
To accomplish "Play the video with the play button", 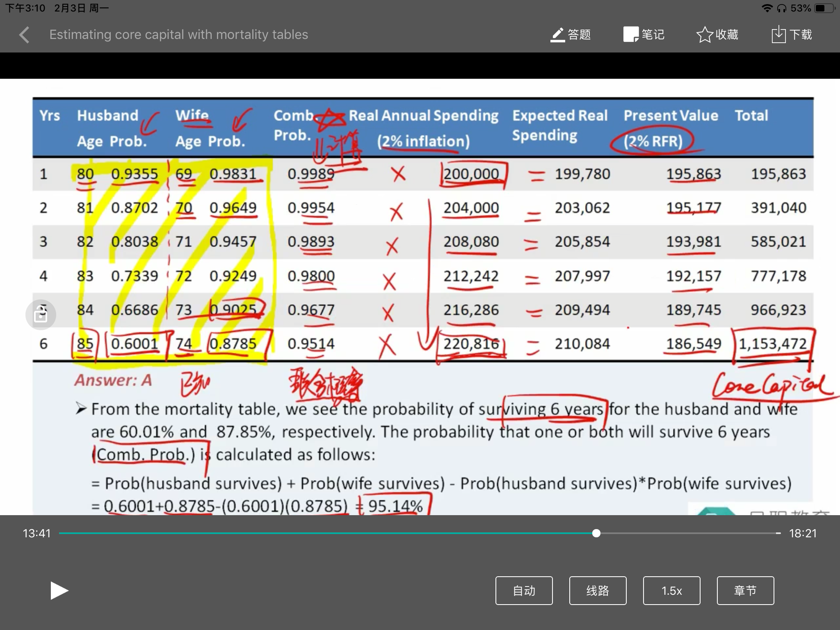I will point(59,591).
